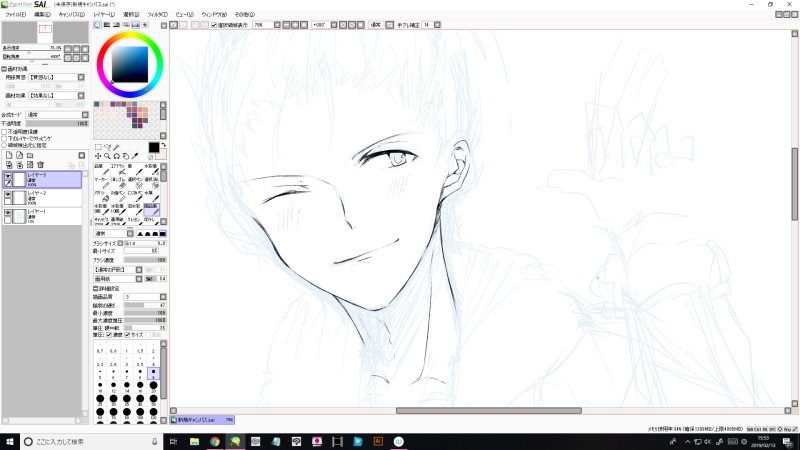
Task: Click the canvas document tab at bottom
Action: [x=202, y=420]
